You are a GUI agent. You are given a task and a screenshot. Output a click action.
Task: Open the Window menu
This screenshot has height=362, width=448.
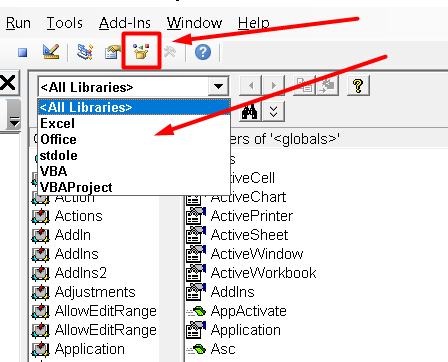pos(194,23)
